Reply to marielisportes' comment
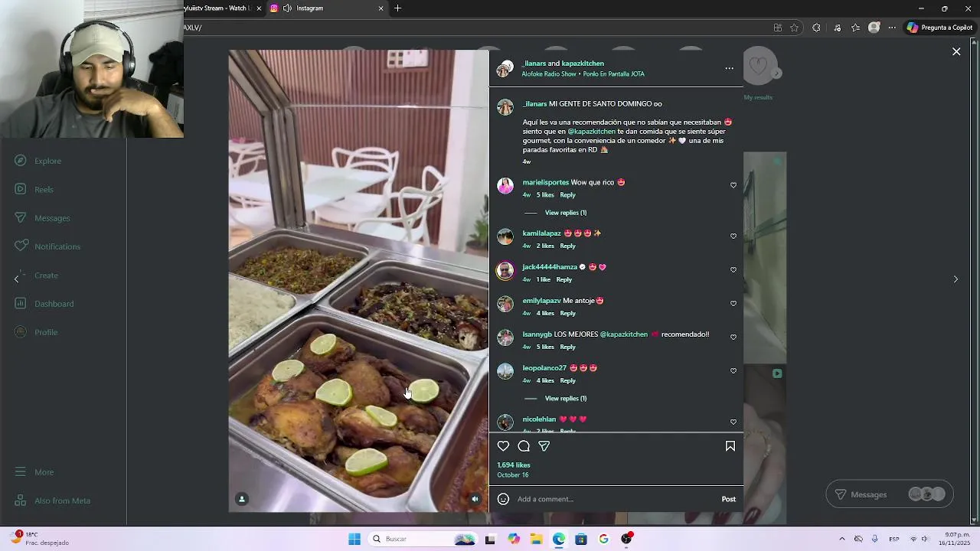 click(x=567, y=195)
